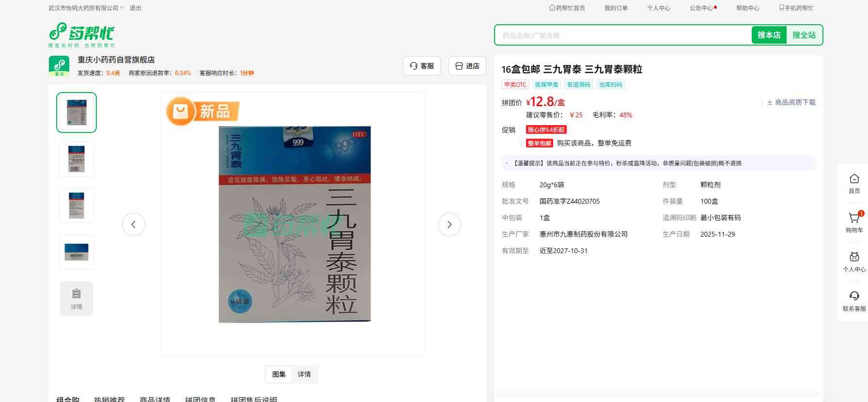Contact support via 联系客服 headset icon

pyautogui.click(x=854, y=301)
